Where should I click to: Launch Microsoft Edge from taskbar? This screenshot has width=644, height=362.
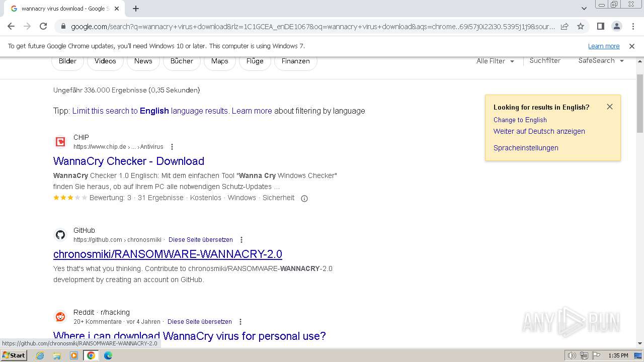point(108,355)
